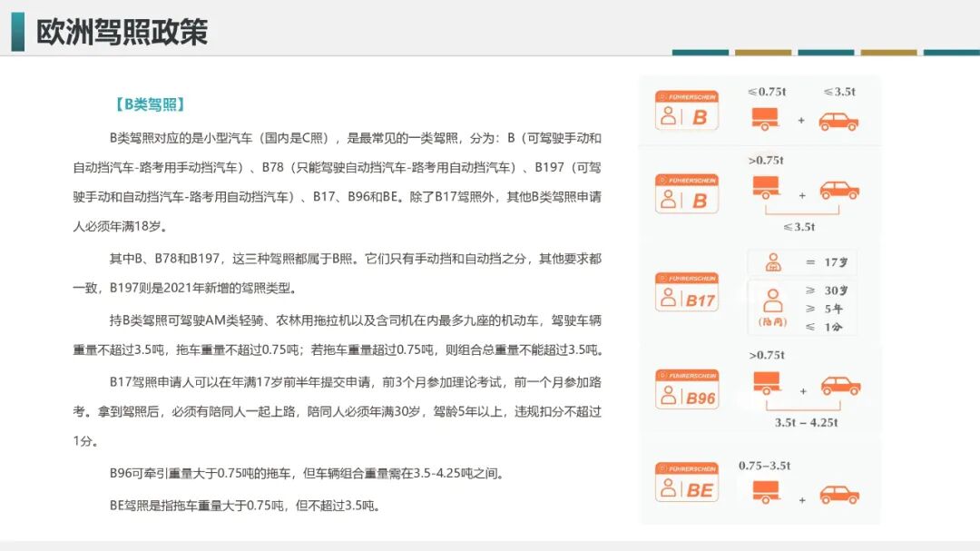Select the B17 license badge
The width and height of the screenshot is (980, 551).
coord(686,292)
